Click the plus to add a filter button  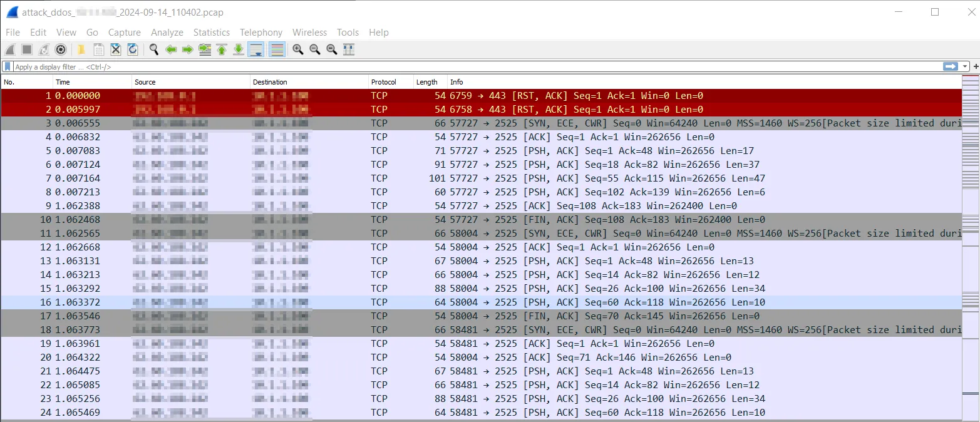pos(974,66)
